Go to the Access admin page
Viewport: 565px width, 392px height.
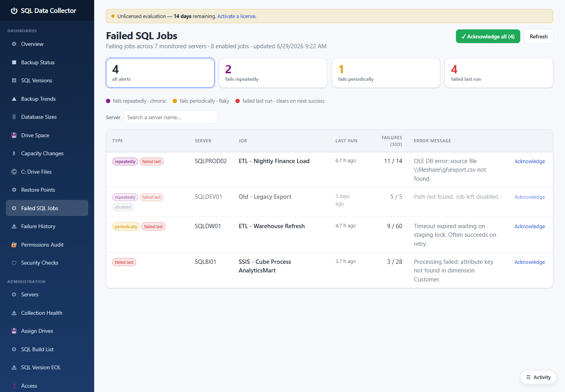(x=47, y=386)
